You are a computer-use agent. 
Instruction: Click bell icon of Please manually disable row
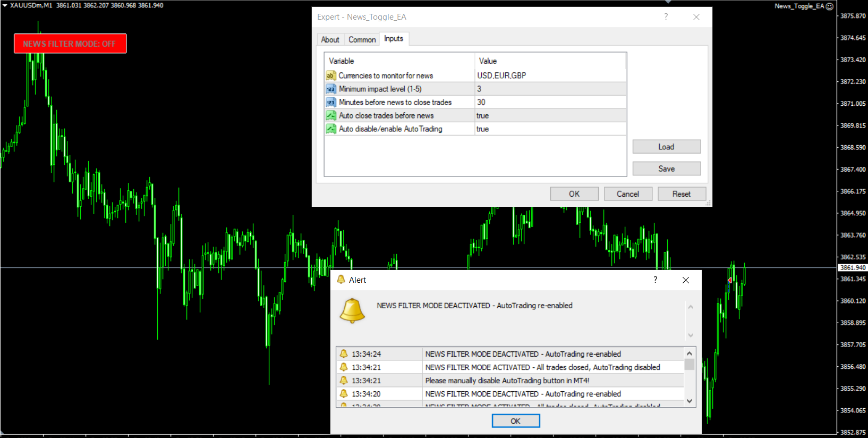344,381
